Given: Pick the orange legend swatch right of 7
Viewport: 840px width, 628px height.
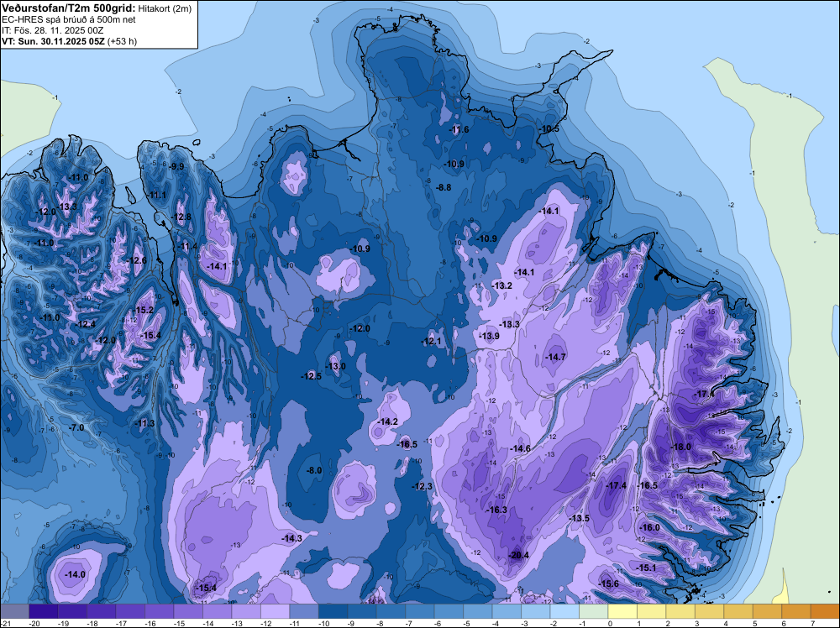Looking at the screenshot, I should coord(825,611).
